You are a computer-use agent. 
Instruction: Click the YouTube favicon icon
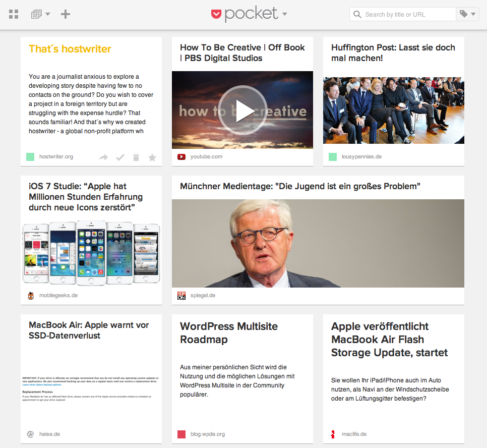point(181,157)
